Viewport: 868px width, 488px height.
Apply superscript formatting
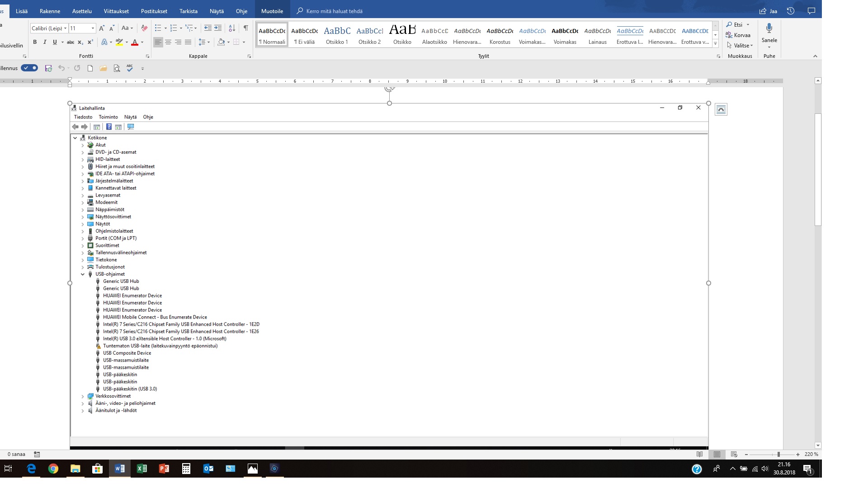[90, 42]
